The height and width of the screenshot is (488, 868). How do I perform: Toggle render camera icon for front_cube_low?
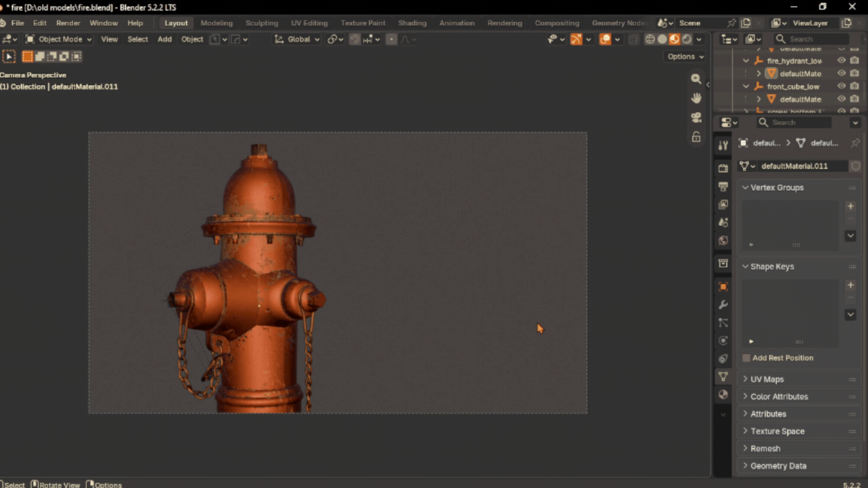854,87
